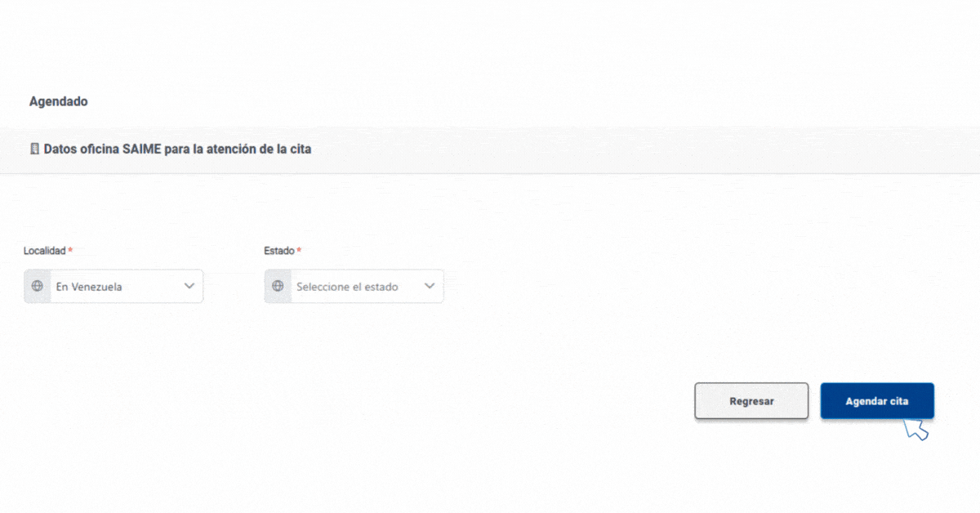Confirm with the Agendar cita button

pos(877,401)
